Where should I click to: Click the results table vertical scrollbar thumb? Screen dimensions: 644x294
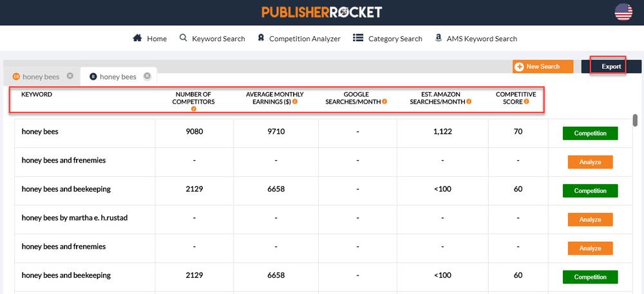636,120
